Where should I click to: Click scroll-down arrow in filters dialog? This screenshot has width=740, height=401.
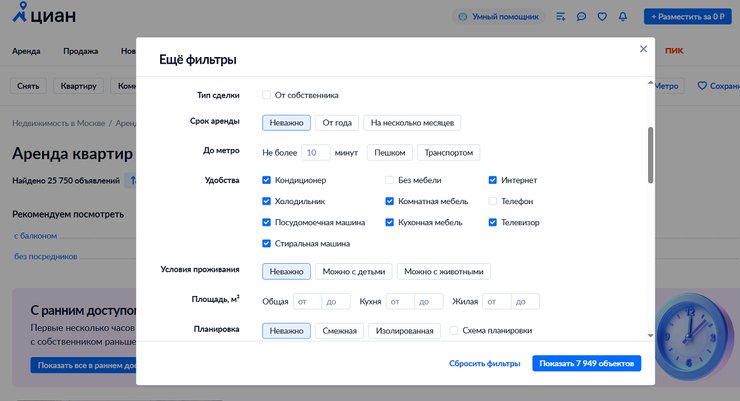point(651,336)
